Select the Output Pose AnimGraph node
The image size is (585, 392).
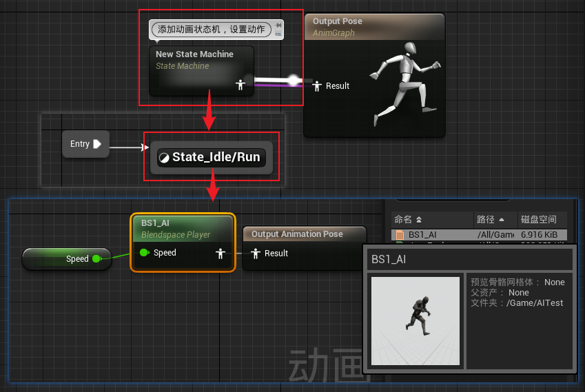374,76
